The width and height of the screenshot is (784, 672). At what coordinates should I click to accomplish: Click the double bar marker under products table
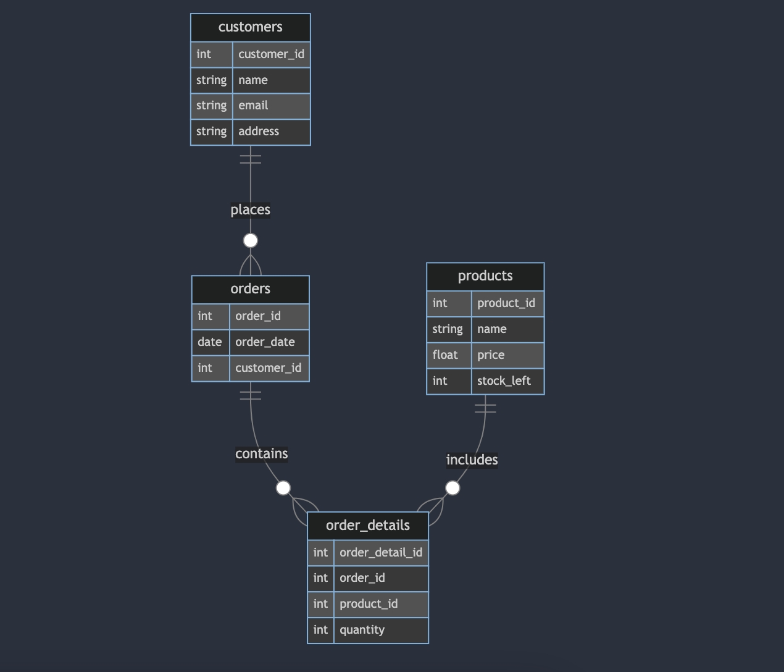pos(485,408)
